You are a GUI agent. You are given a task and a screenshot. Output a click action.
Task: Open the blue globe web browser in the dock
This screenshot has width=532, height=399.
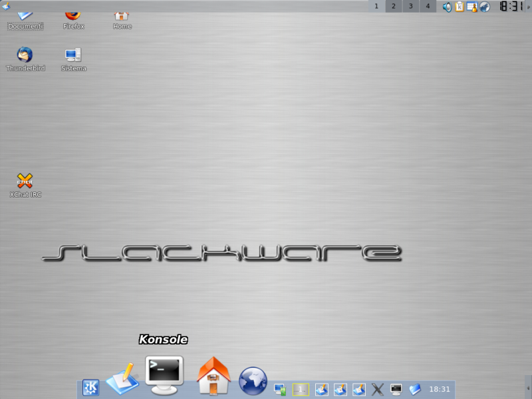tap(253, 381)
